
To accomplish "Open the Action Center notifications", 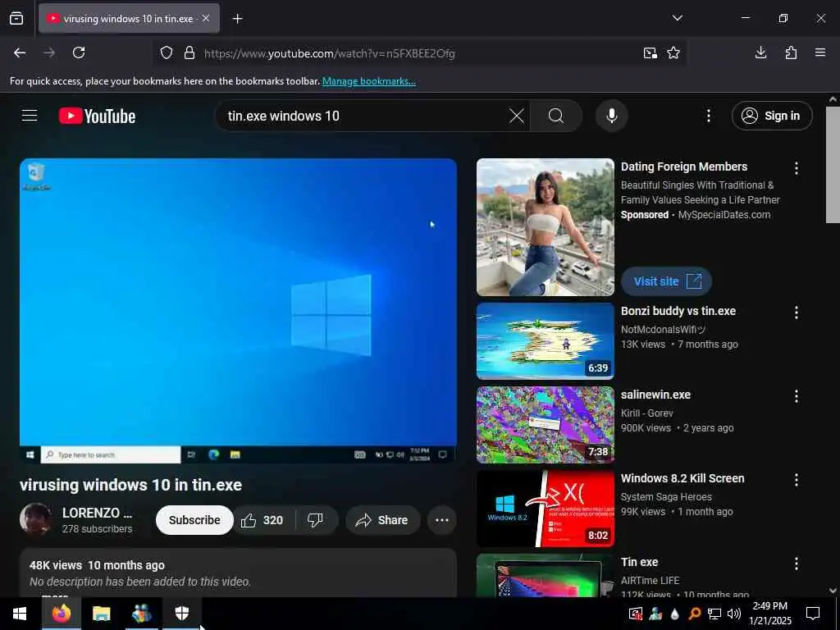I will pos(813,614).
